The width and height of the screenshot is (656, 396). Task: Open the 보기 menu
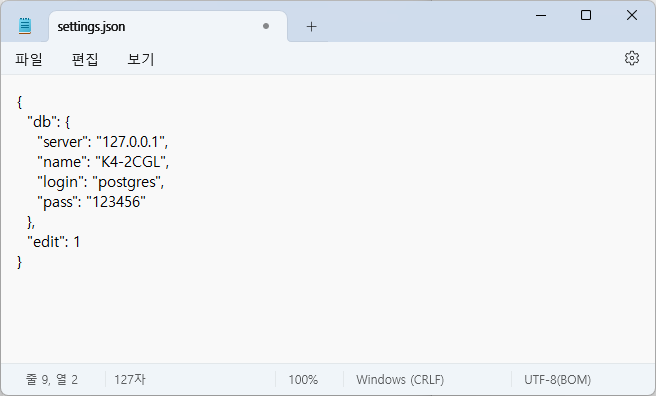coord(141,59)
